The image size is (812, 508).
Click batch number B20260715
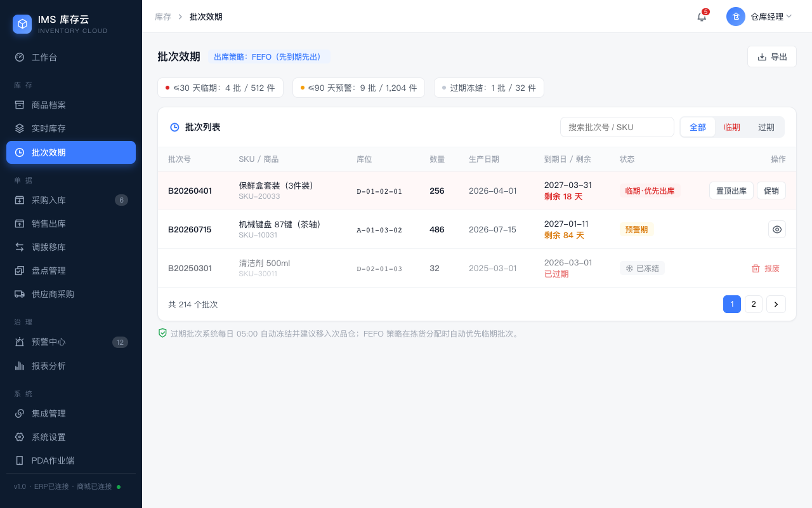tap(190, 229)
